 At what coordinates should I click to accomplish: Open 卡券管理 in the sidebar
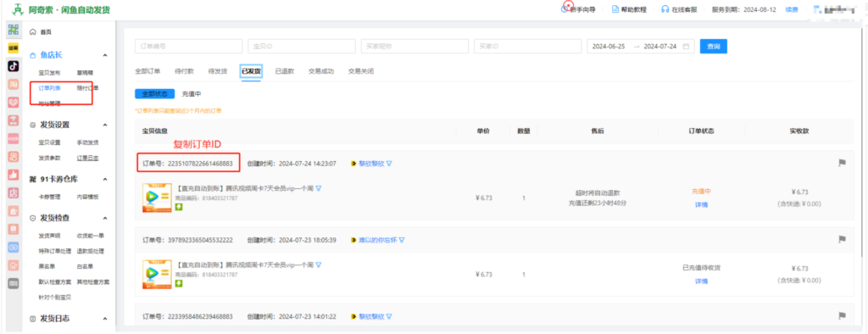[49, 197]
